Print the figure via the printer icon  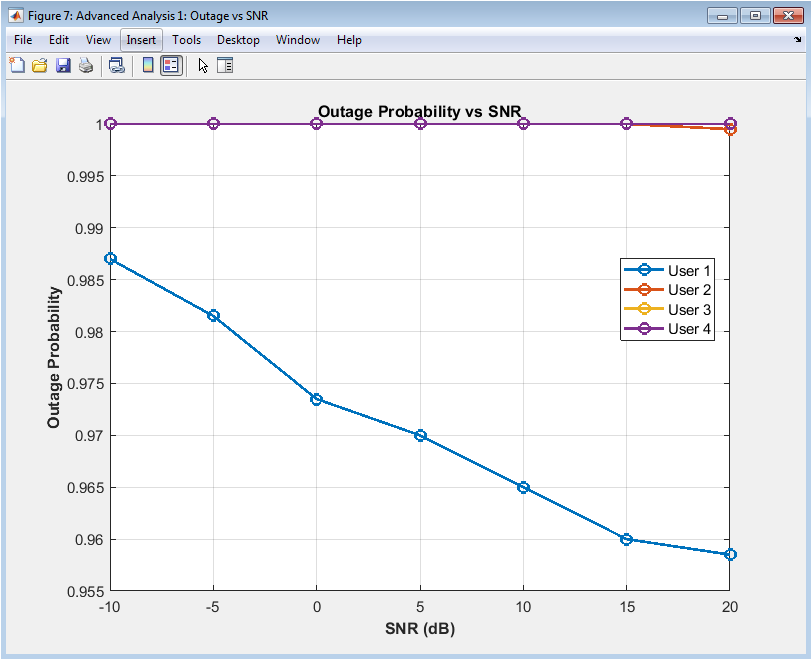(x=86, y=65)
